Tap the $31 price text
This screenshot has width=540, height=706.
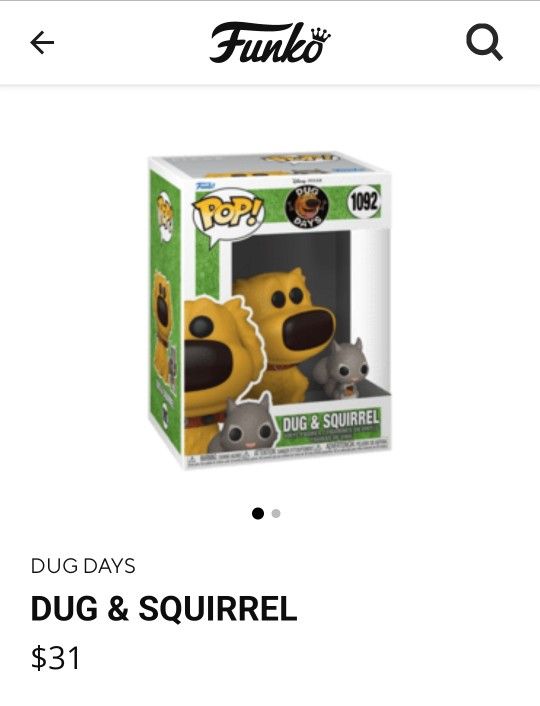coord(55,658)
